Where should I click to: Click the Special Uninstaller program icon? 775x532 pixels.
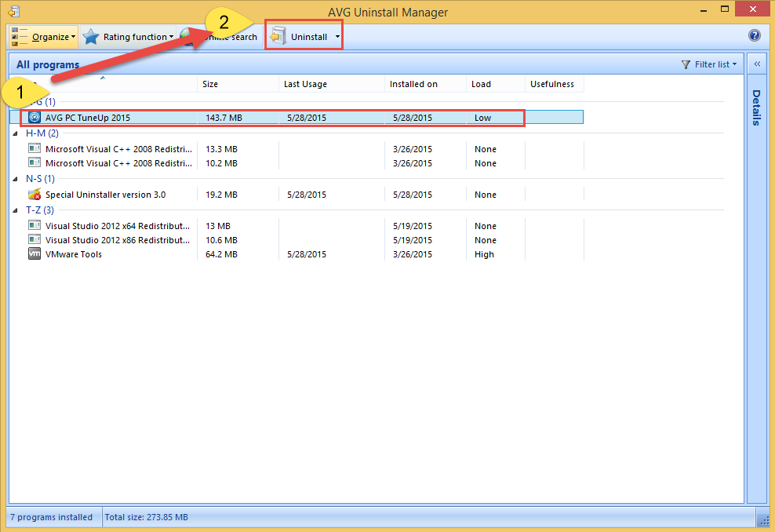tap(34, 195)
